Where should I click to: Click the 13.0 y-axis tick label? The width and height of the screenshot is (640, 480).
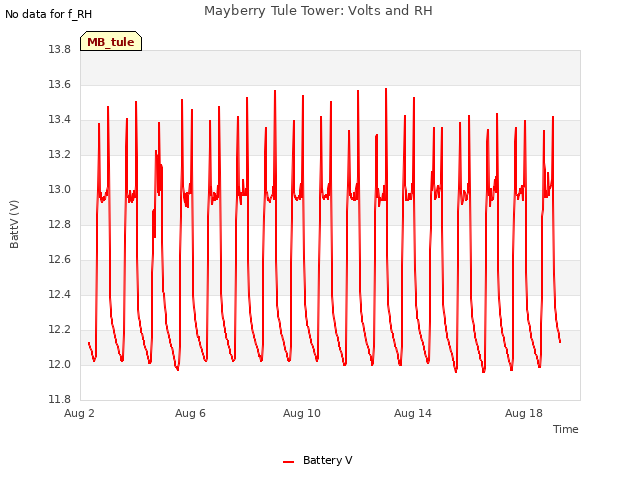coord(59,189)
